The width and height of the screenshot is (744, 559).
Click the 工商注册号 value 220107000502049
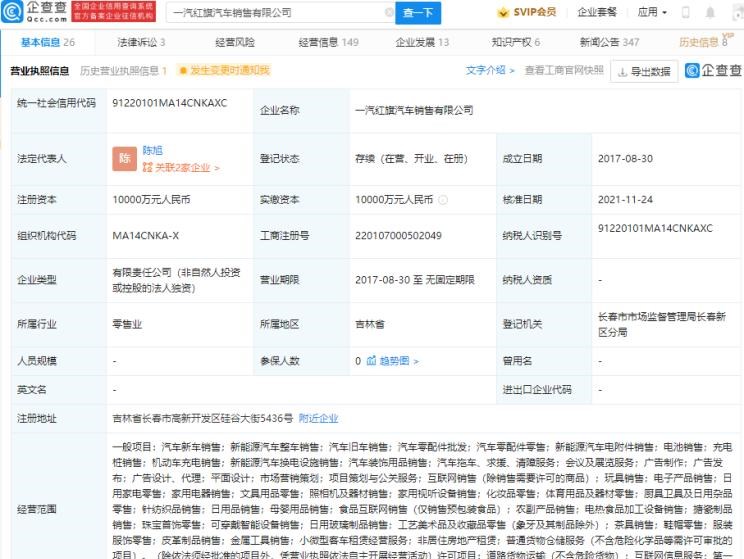(x=398, y=235)
